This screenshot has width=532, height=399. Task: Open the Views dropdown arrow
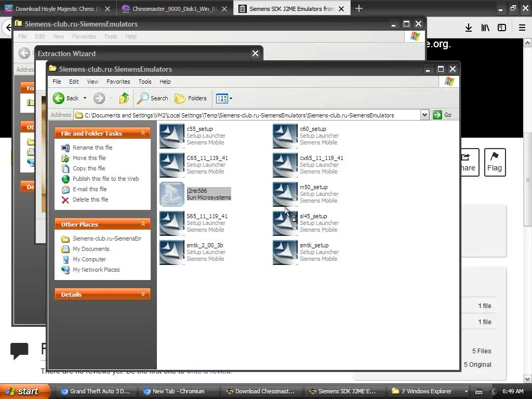(231, 99)
